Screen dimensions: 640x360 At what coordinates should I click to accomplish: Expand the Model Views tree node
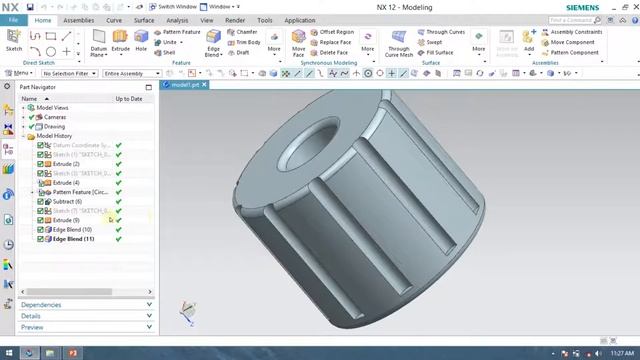point(23,108)
